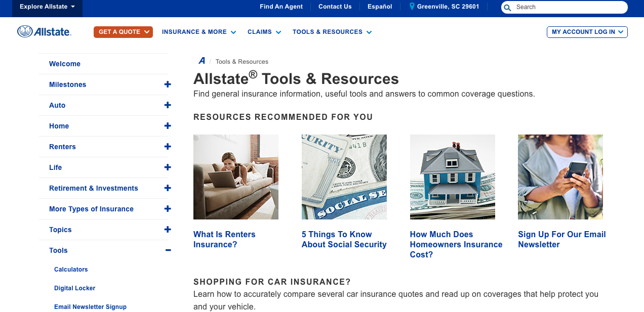Expand the Milestones sidebar section
Image resolution: width=644 pixels, height=312 pixels.
tap(168, 84)
